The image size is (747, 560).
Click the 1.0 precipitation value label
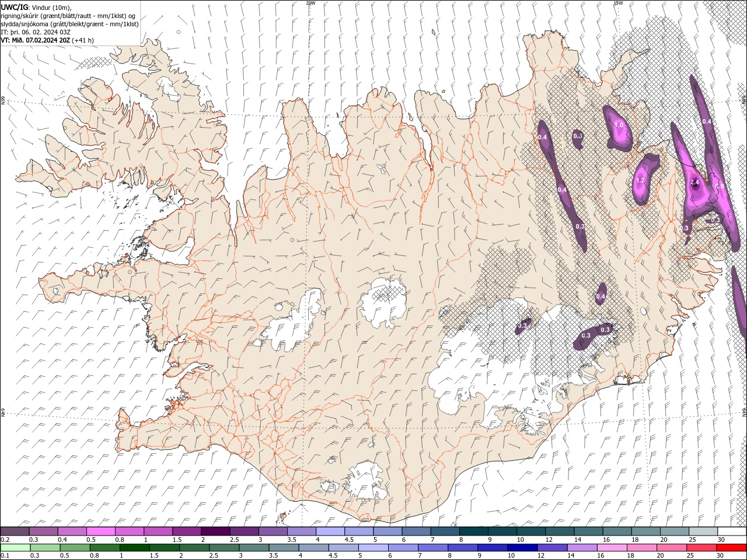(x=619, y=125)
